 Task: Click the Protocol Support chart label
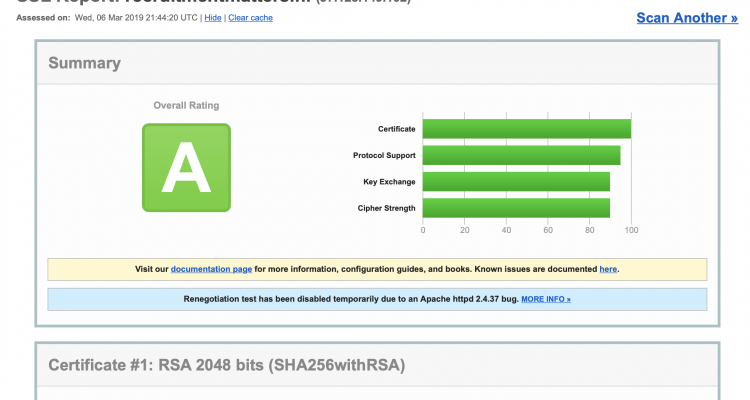coord(385,155)
